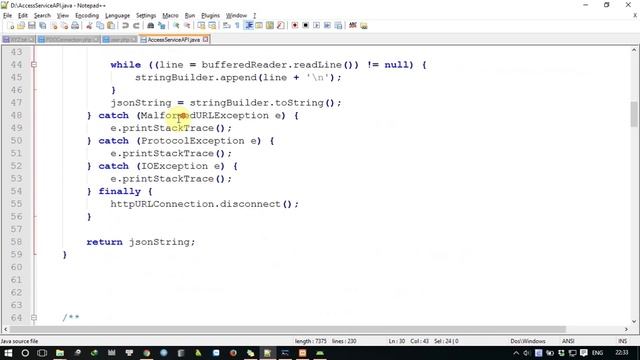Click the ABC spell-check plugin icon
This screenshot has height=360, width=640.
pos(353,26)
